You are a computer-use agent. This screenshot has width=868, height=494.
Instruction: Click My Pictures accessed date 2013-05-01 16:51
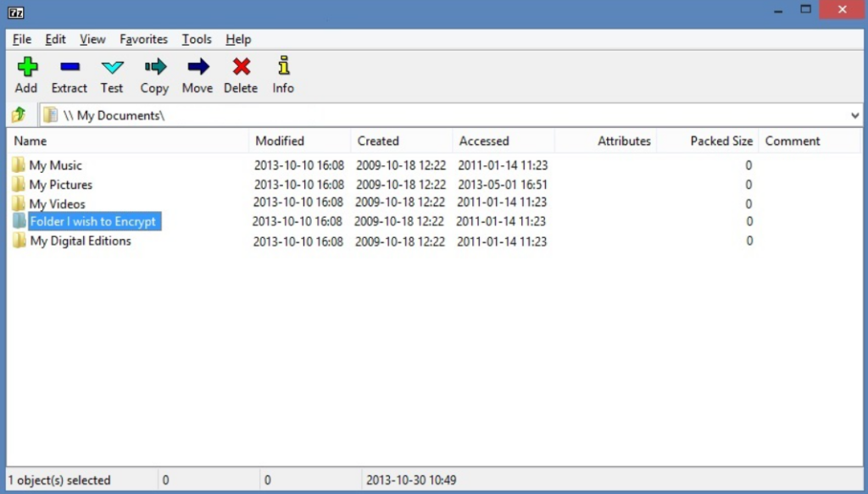click(x=502, y=185)
